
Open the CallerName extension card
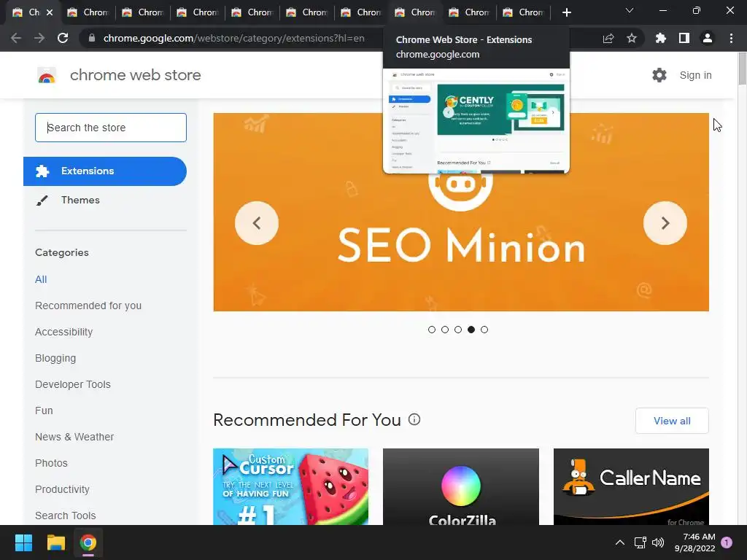pos(631,486)
